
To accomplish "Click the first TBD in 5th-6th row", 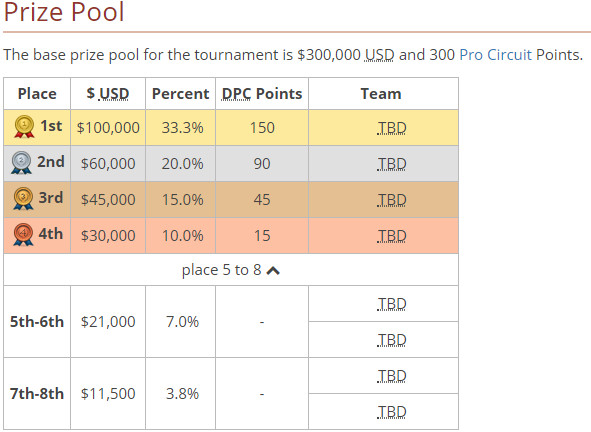I will [x=392, y=304].
